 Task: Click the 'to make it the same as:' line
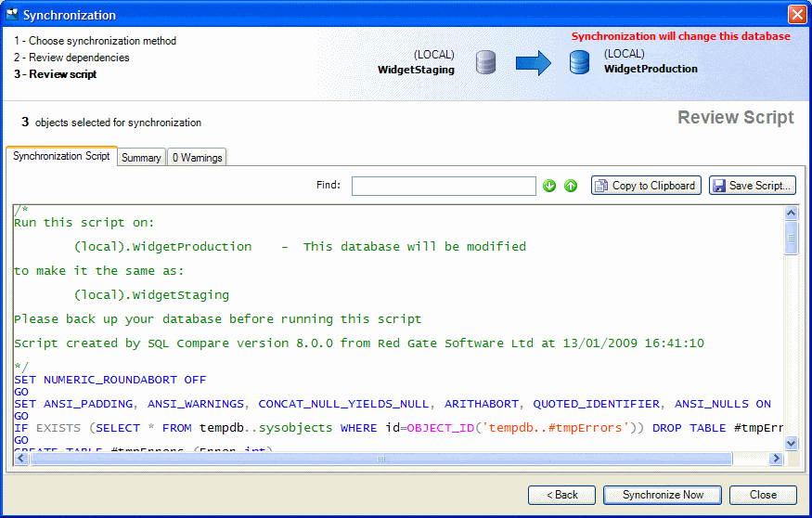[99, 271]
